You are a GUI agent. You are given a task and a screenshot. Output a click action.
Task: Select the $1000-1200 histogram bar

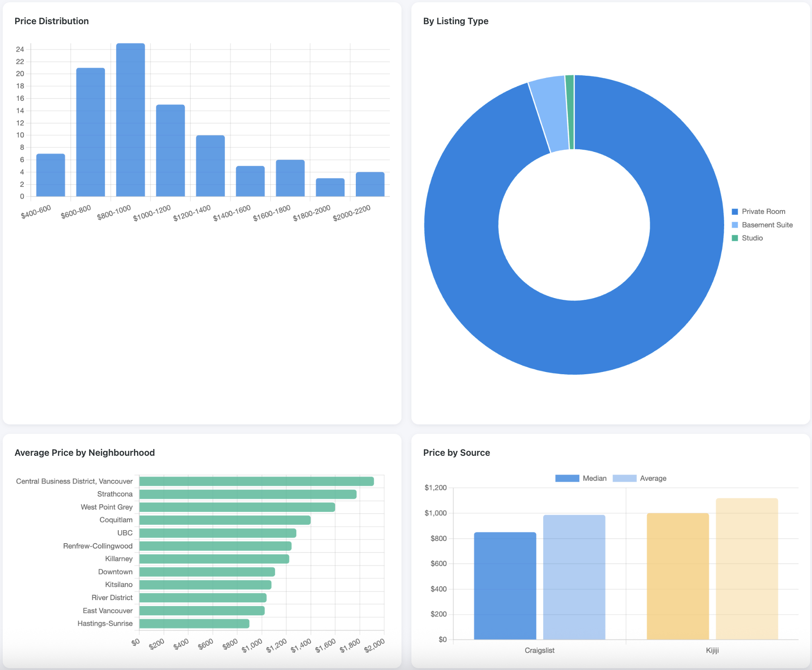coord(170,151)
